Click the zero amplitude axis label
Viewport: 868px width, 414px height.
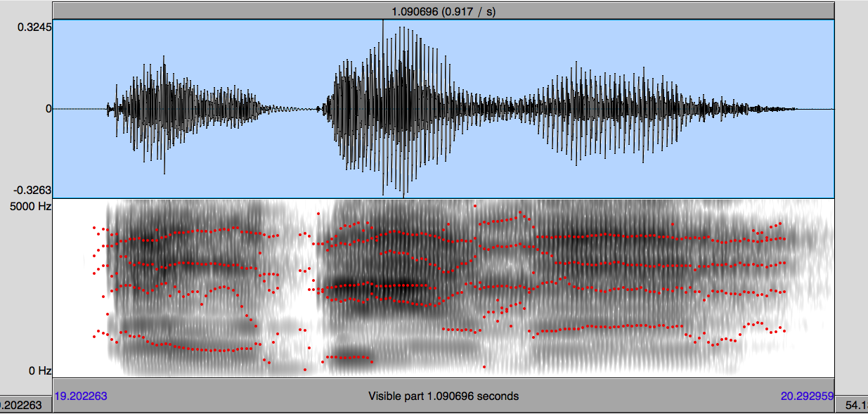[48, 109]
